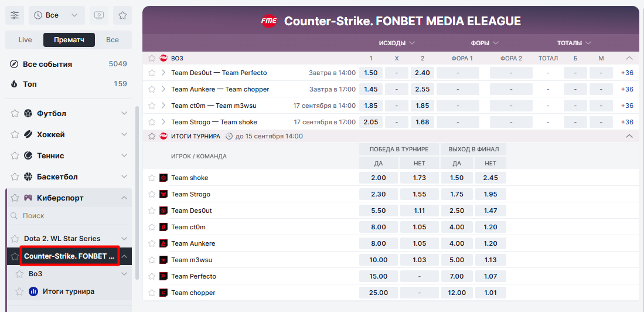Bet 1.50 on Team Des0ut to win
Viewport: 644px width, 312px height.
371,73
